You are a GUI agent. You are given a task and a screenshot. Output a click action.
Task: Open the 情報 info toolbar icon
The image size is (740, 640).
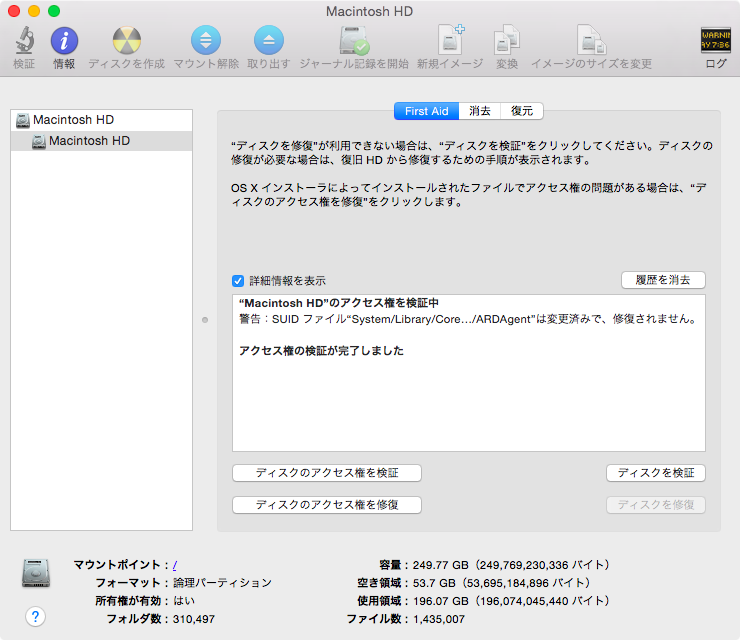64,40
